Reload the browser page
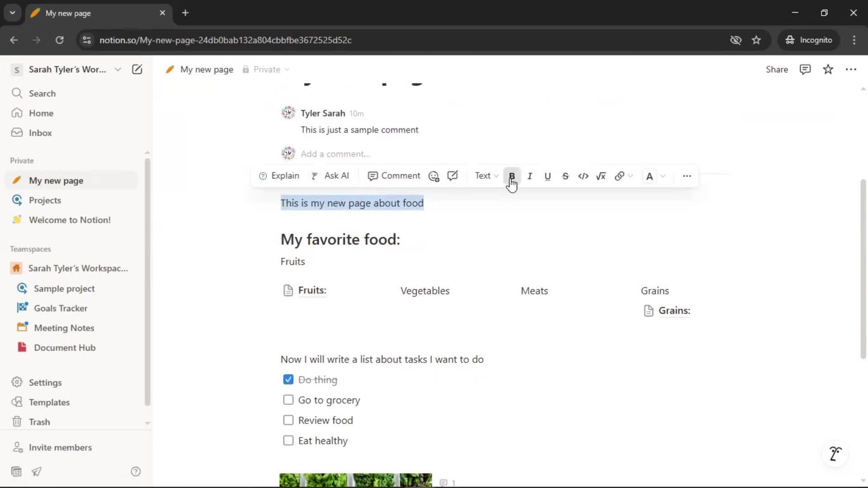Screen dimensions: 868x488 point(60,40)
